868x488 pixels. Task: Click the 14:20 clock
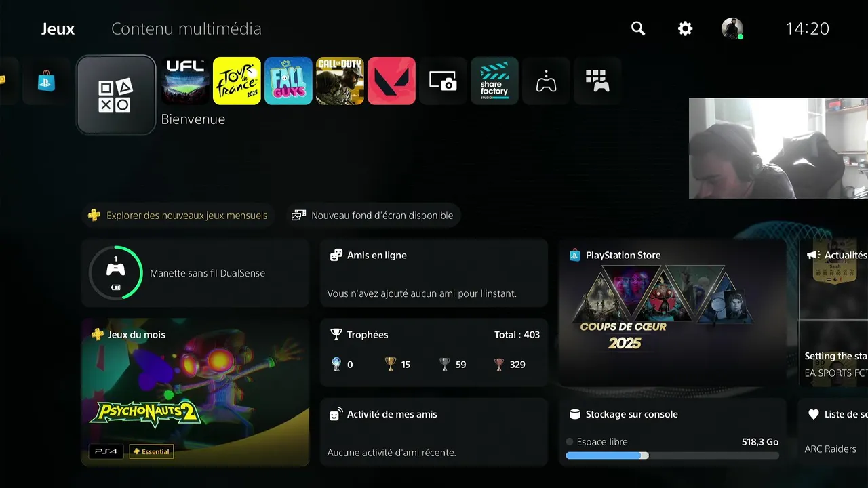pyautogui.click(x=807, y=28)
